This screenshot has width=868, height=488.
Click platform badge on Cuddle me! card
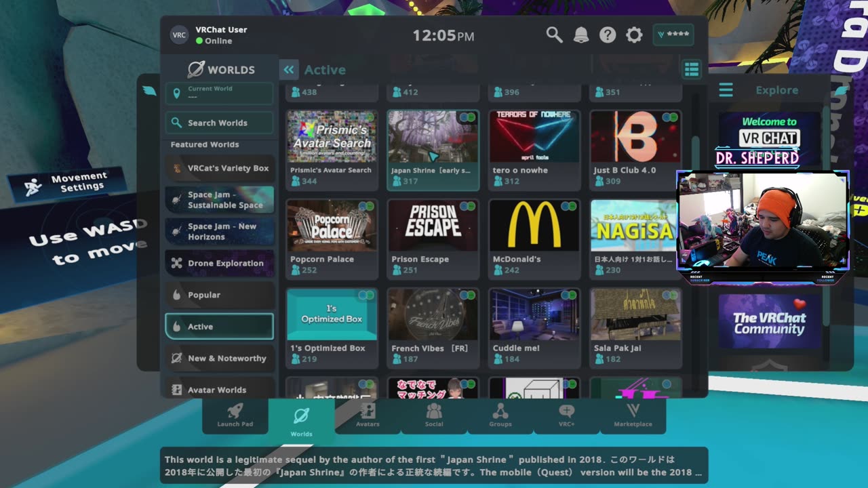tap(569, 295)
